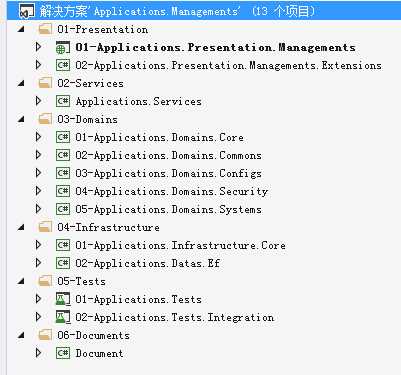Click the C# icon of Applications.Services
Viewport: 401px width, 375px height.
pyautogui.click(x=63, y=101)
